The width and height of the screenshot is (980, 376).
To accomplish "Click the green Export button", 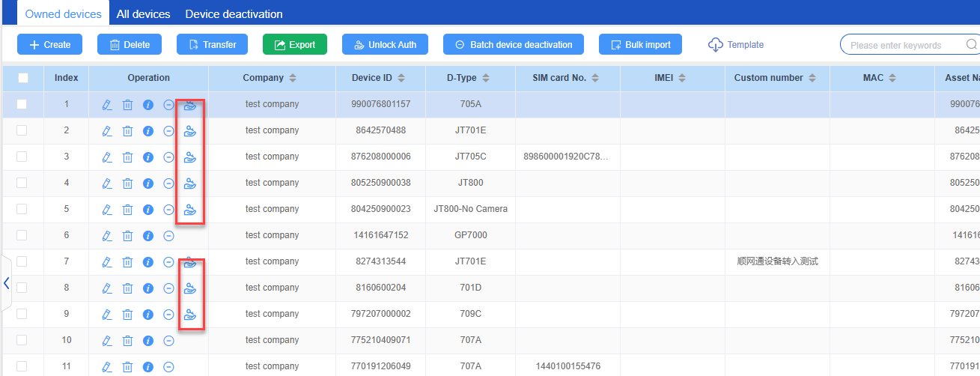I will click(x=295, y=45).
